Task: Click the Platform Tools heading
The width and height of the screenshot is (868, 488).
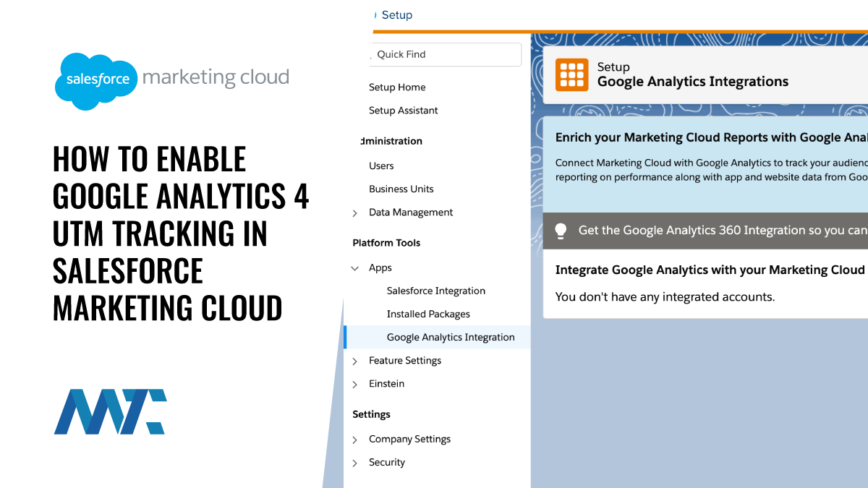Action: 386,243
